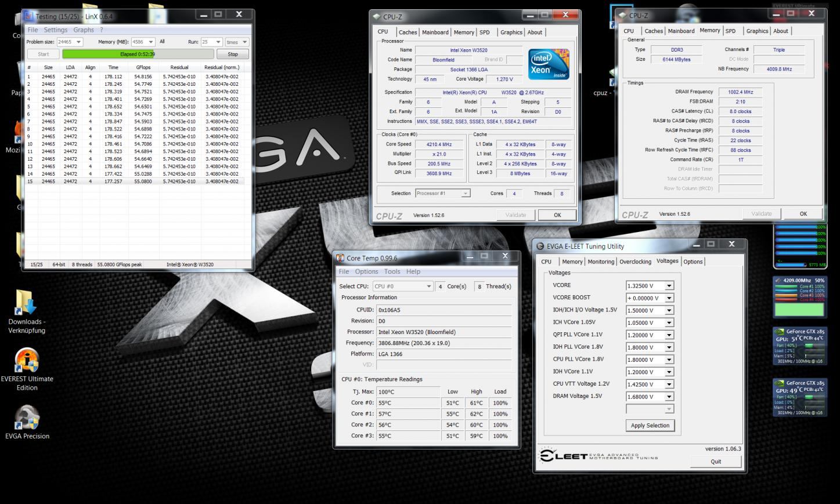This screenshot has height=504, width=840.
Task: Click OK in CPU-Z processor window
Action: coord(557,215)
